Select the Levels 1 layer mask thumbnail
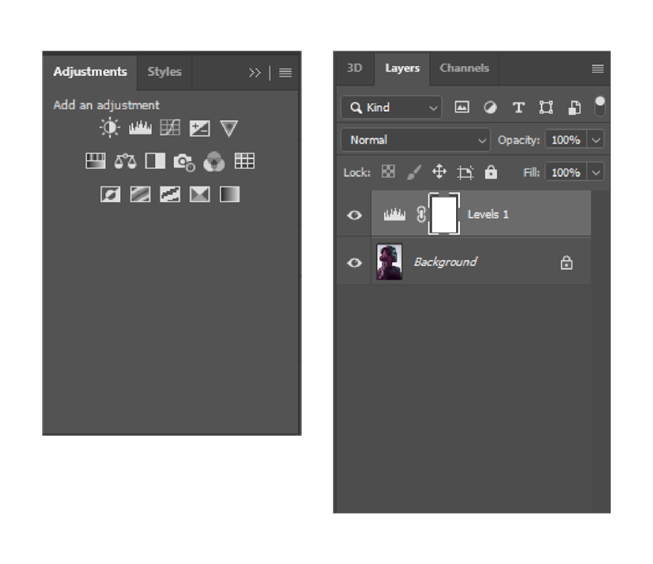Screen dimensions: 653x564 click(x=444, y=214)
